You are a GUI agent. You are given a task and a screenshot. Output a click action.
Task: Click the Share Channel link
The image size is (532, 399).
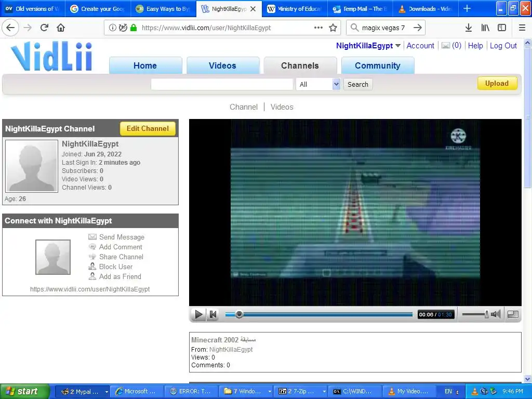click(x=121, y=257)
